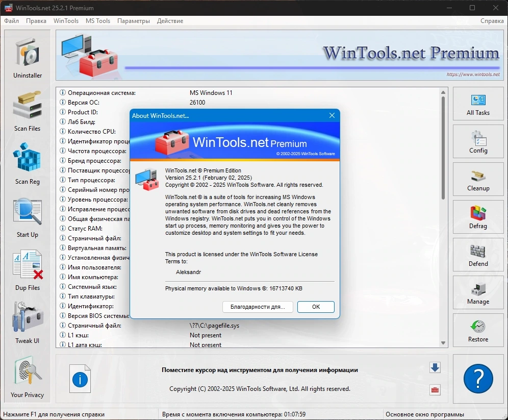Launch the Dup Files finder
The width and height of the screenshot is (508, 420).
28,270
